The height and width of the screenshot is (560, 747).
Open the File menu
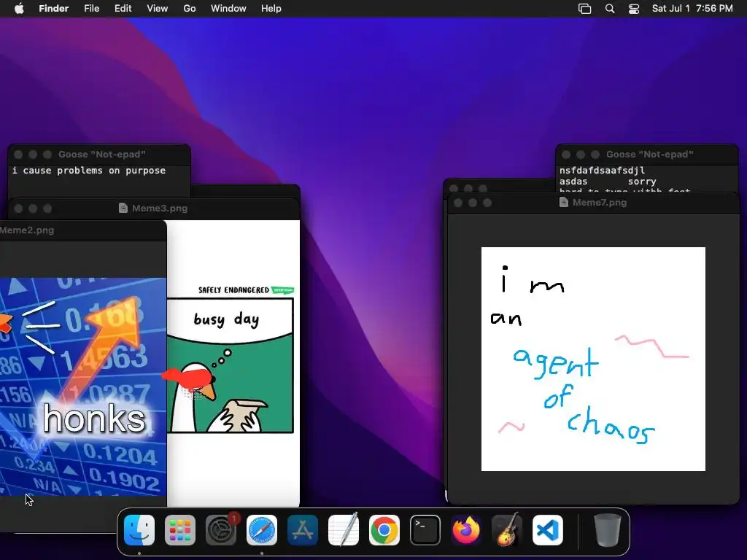[x=91, y=9]
